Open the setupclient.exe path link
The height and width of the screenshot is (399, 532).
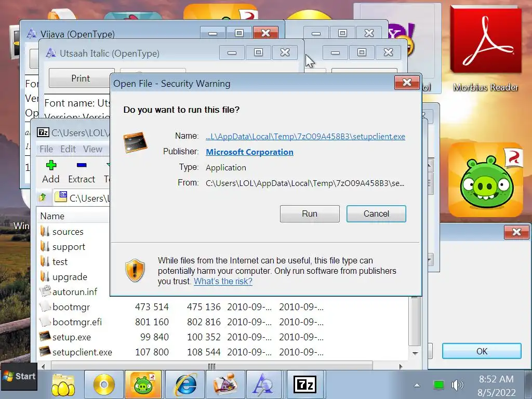tap(305, 137)
